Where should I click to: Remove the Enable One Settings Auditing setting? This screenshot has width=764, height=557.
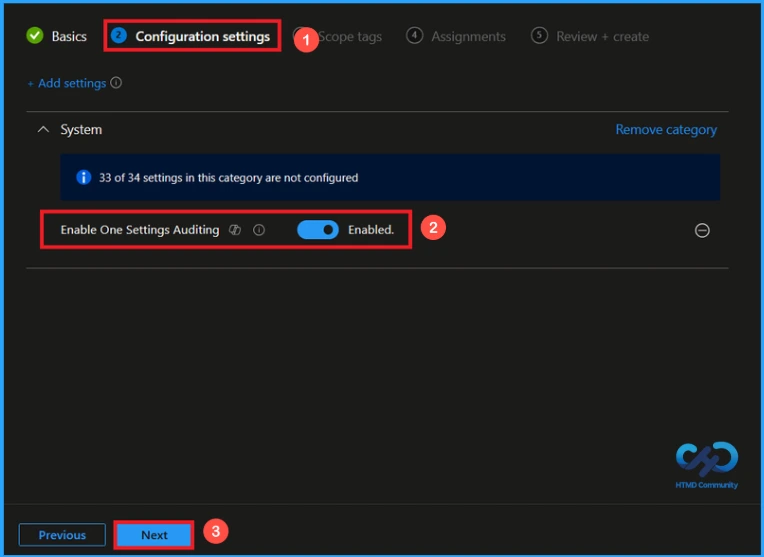click(x=702, y=230)
